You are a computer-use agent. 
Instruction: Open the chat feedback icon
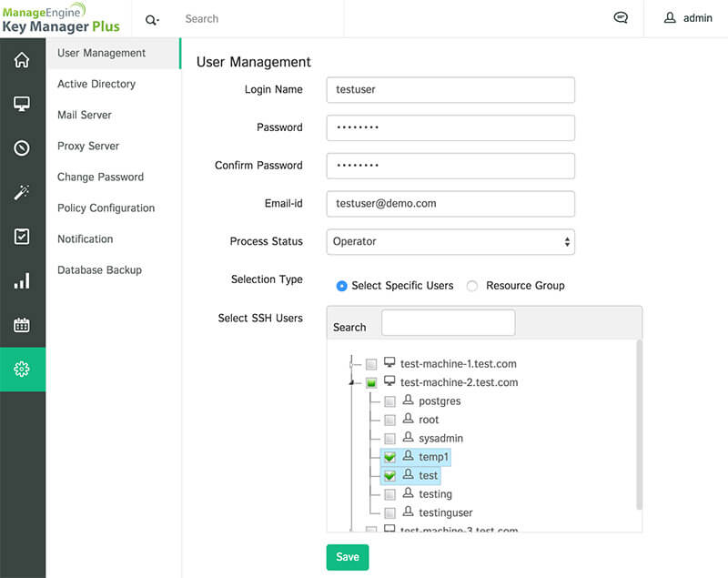pos(621,18)
